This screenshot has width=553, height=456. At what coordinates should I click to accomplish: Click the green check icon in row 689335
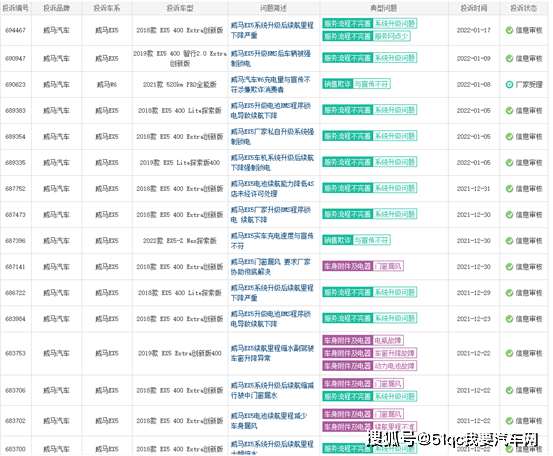(x=509, y=163)
